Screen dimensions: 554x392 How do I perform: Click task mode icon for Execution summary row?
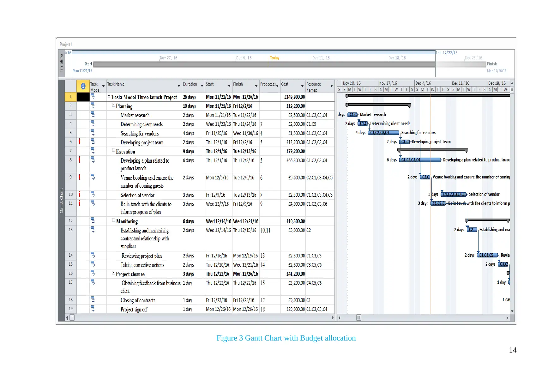(93, 150)
